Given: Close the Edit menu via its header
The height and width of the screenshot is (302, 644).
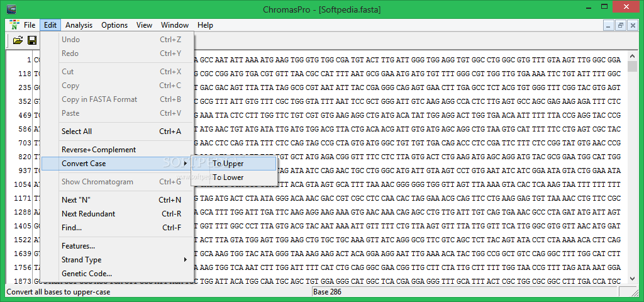Looking at the screenshot, I should [50, 25].
